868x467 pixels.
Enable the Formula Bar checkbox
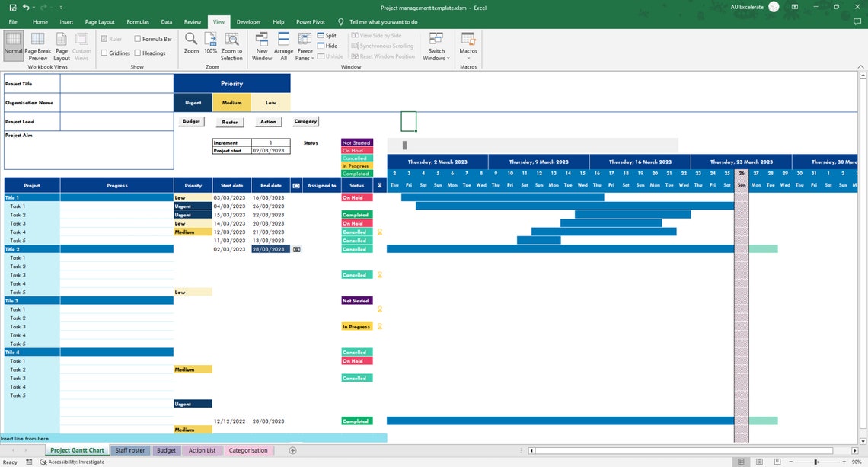tap(137, 38)
